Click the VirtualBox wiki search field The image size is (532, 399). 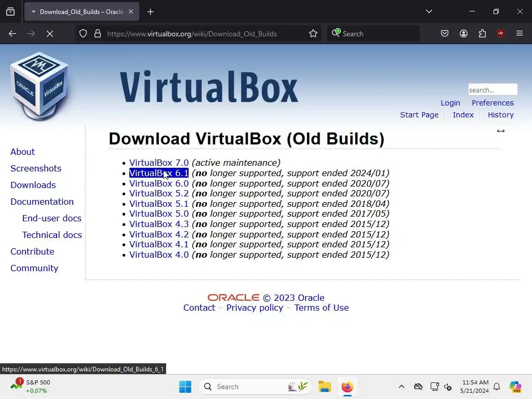coord(493,90)
